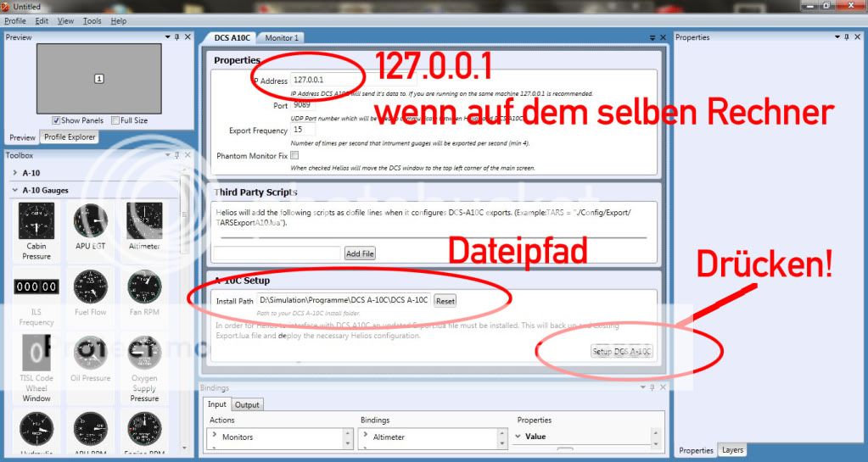Toggle the Full Size checkbox
Image resolution: width=868 pixels, height=462 pixels.
pyautogui.click(x=115, y=120)
